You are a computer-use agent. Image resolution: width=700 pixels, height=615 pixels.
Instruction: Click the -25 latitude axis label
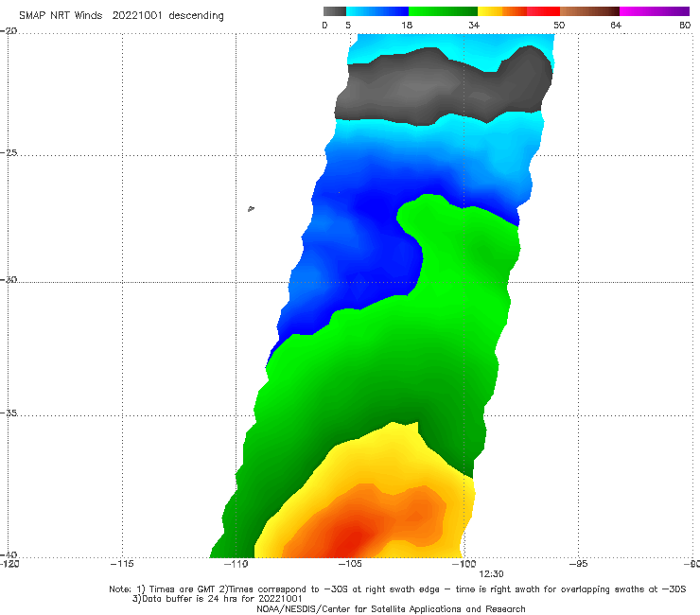pos(9,152)
